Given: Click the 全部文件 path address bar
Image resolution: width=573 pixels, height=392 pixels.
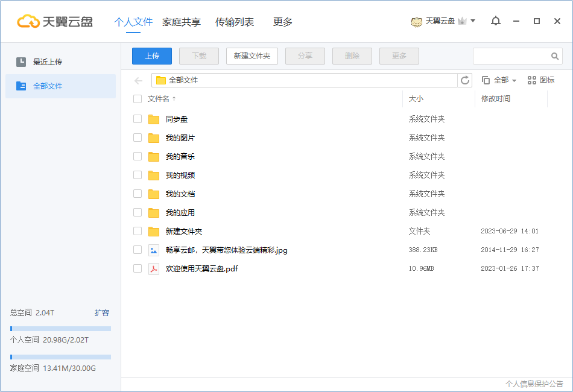Looking at the screenshot, I should click(x=305, y=80).
